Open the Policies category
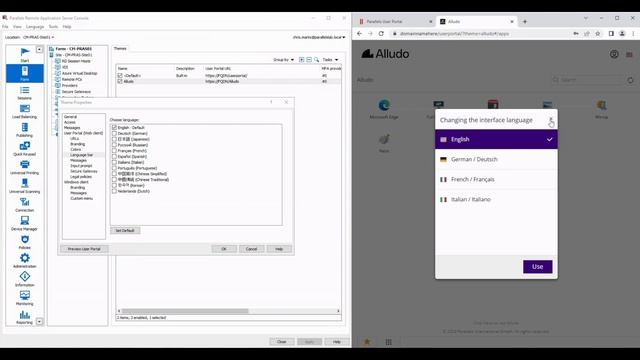Screen dimensions: 640x360 tap(24, 242)
